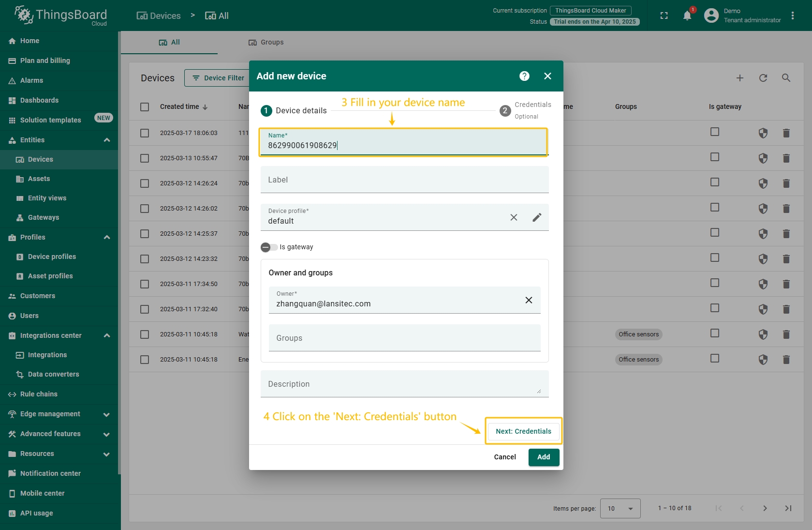Click the Next: Credentials button
Viewport: 812px width, 530px height.
(523, 431)
